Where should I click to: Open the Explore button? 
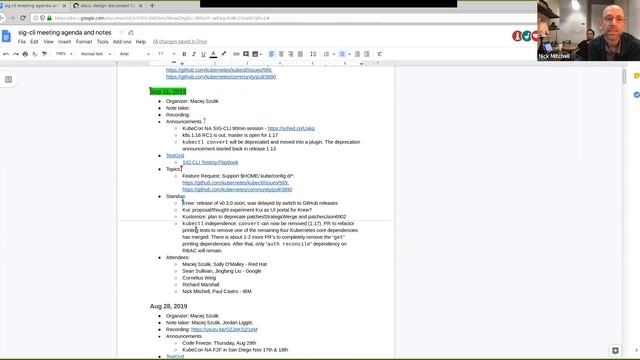[x=615, y=350]
